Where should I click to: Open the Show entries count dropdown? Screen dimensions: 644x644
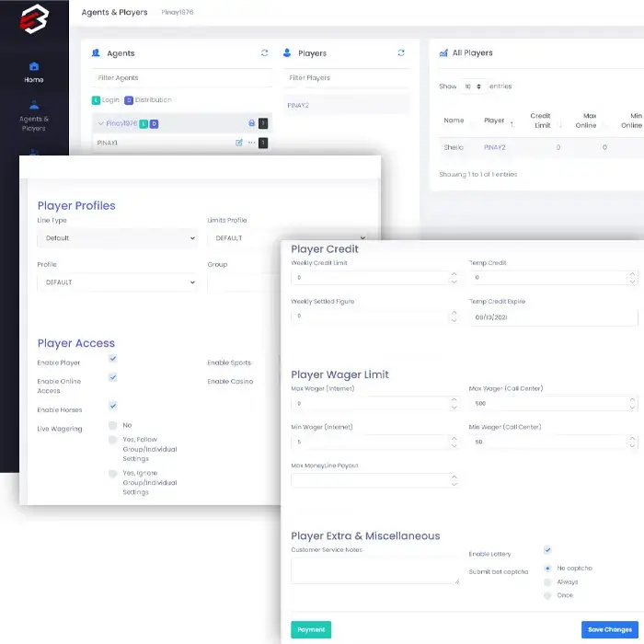(x=473, y=86)
